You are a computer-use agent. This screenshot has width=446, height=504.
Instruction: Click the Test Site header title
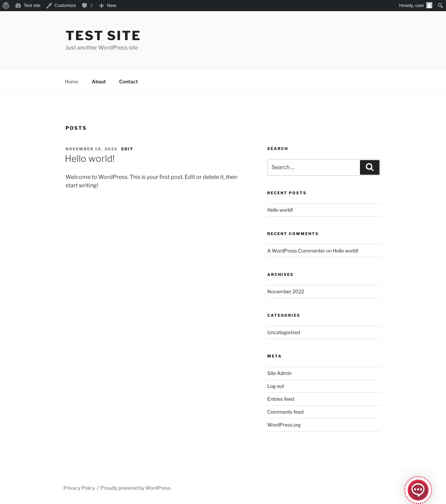pyautogui.click(x=103, y=36)
